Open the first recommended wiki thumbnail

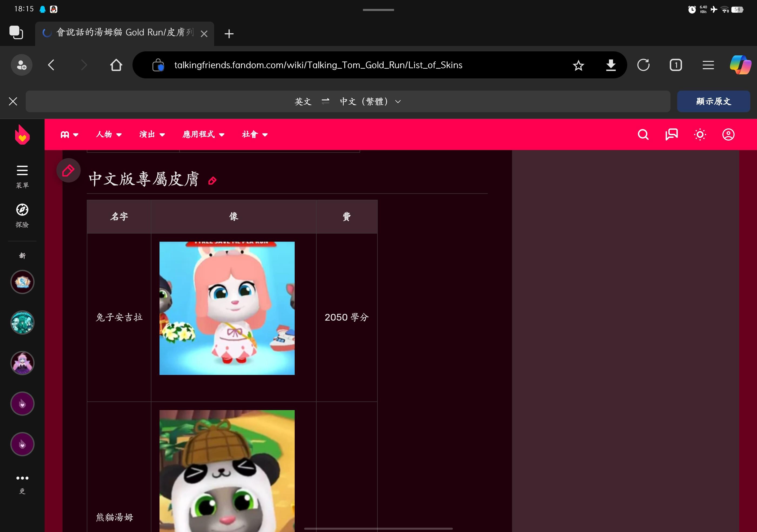coord(22,282)
